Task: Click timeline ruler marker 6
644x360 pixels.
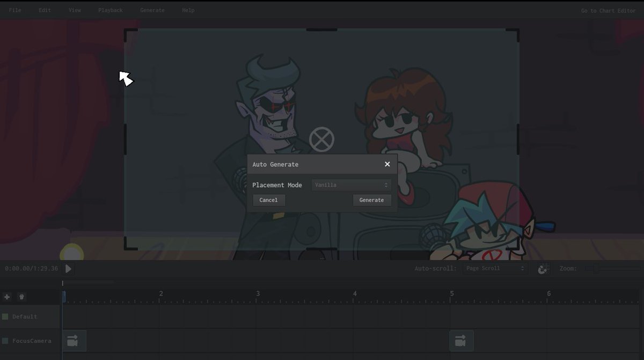Action: coord(548,293)
